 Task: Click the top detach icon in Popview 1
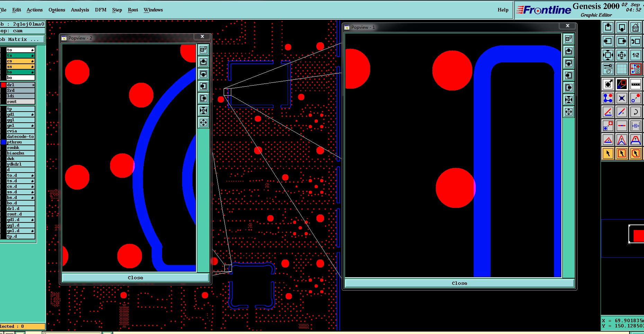[x=569, y=39]
